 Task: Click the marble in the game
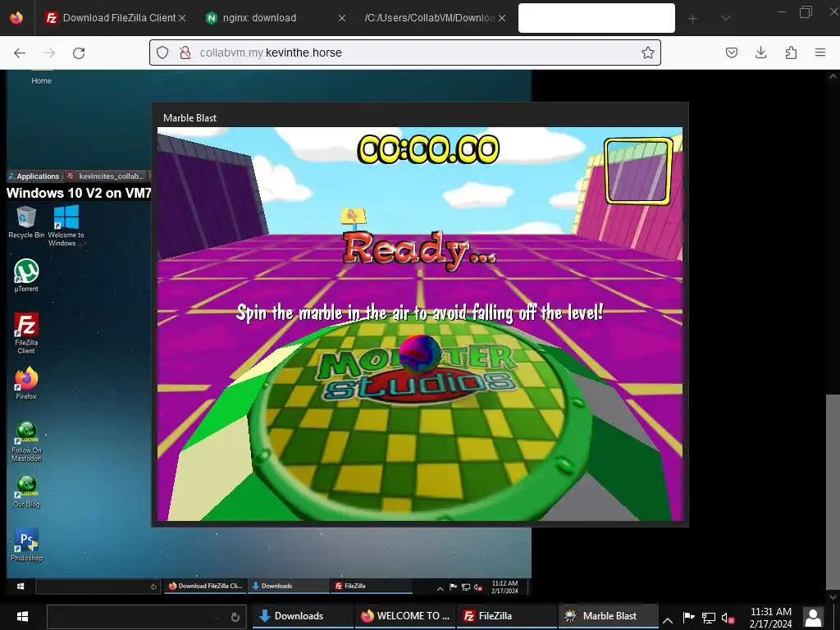click(x=419, y=354)
